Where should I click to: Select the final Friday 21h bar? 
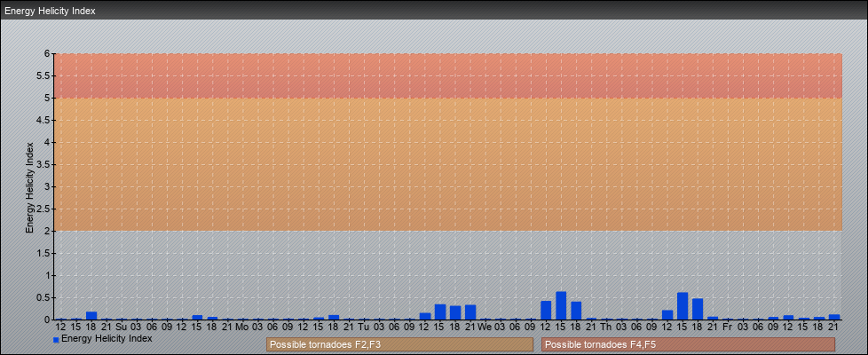coord(833,318)
